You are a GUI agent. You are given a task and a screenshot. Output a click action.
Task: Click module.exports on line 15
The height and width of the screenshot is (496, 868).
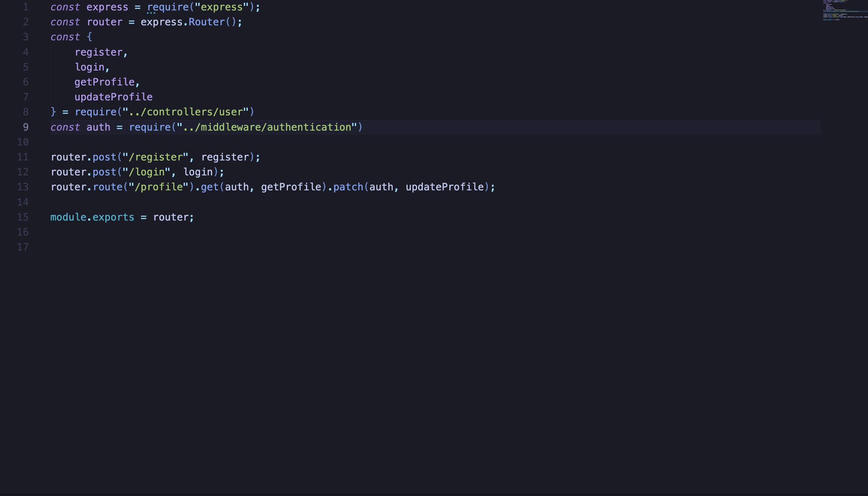coord(92,217)
